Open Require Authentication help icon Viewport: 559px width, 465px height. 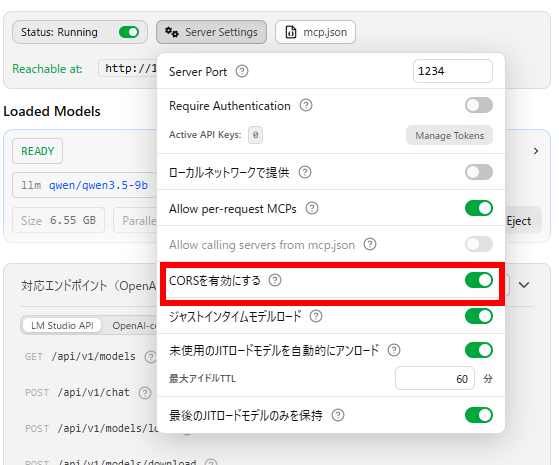pyautogui.click(x=306, y=106)
